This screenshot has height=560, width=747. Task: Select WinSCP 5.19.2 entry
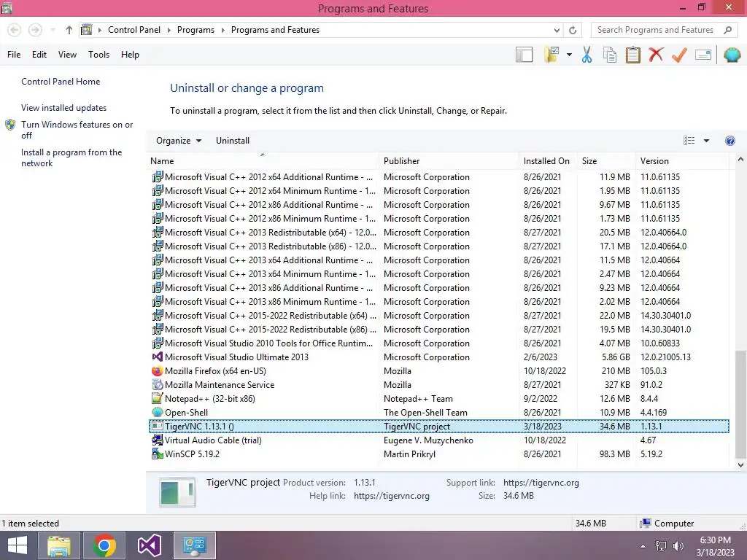coord(438,454)
